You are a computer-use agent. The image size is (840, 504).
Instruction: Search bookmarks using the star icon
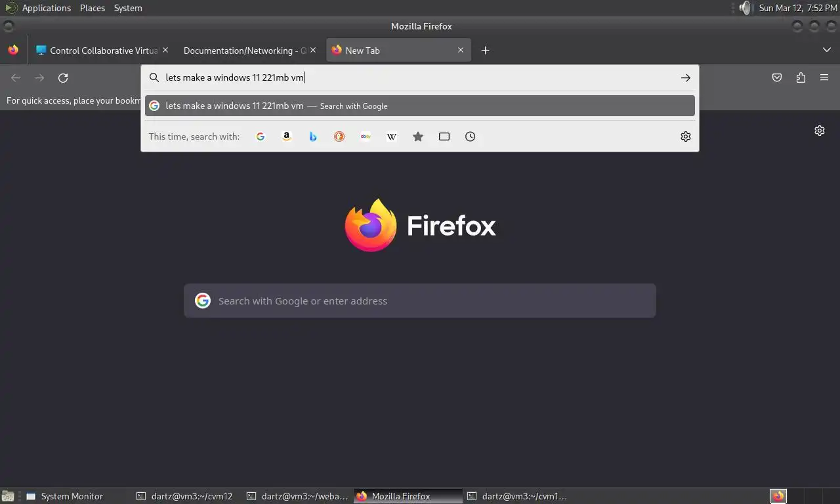point(418,136)
